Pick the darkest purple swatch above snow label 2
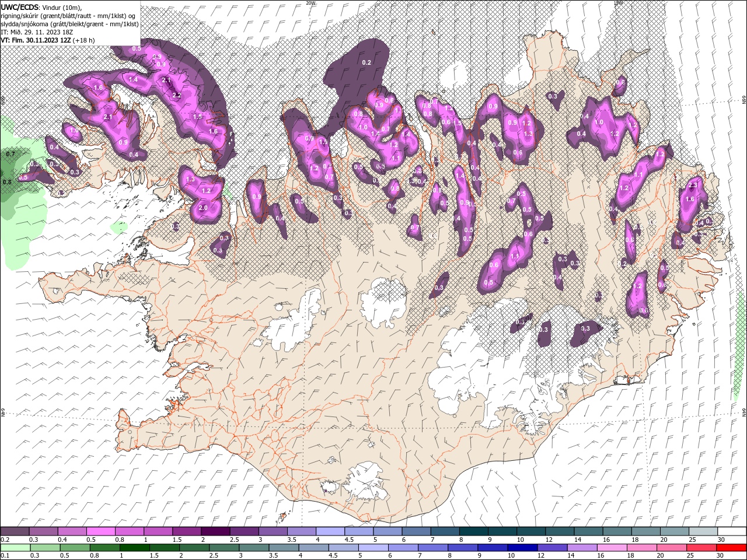 tap(215, 531)
